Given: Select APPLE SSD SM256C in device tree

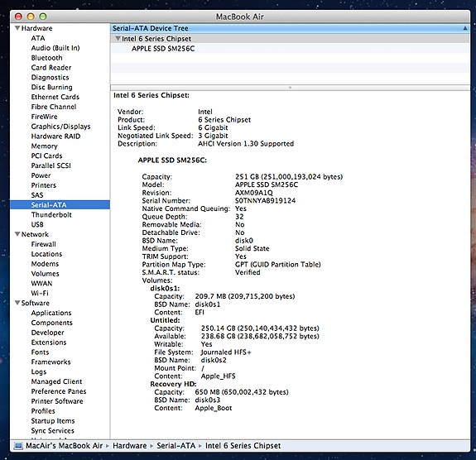Looking at the screenshot, I should 163,49.
